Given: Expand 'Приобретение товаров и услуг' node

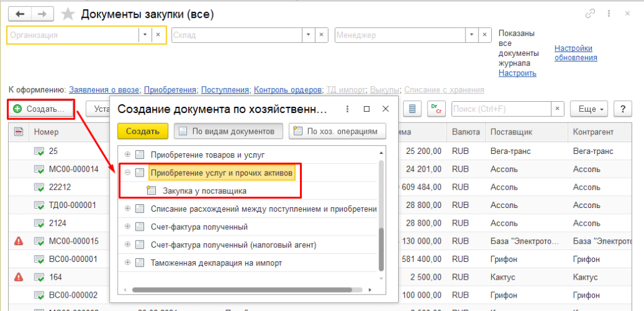Looking at the screenshot, I should [128, 155].
